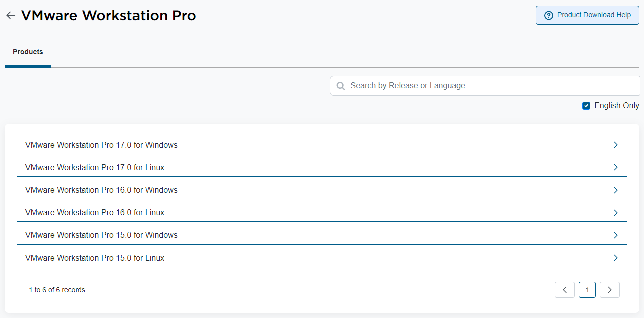Expand Workstation Pro 16.0 for Linux chevron

pyautogui.click(x=616, y=213)
